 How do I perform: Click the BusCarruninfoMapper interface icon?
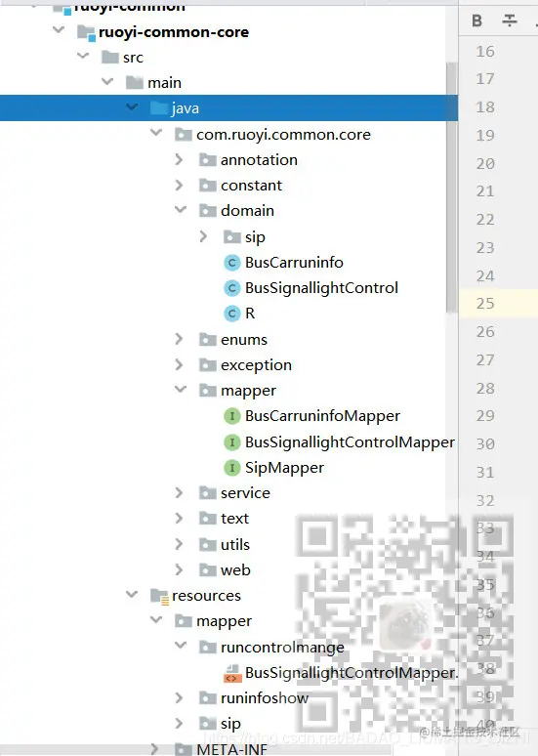[x=231, y=416]
